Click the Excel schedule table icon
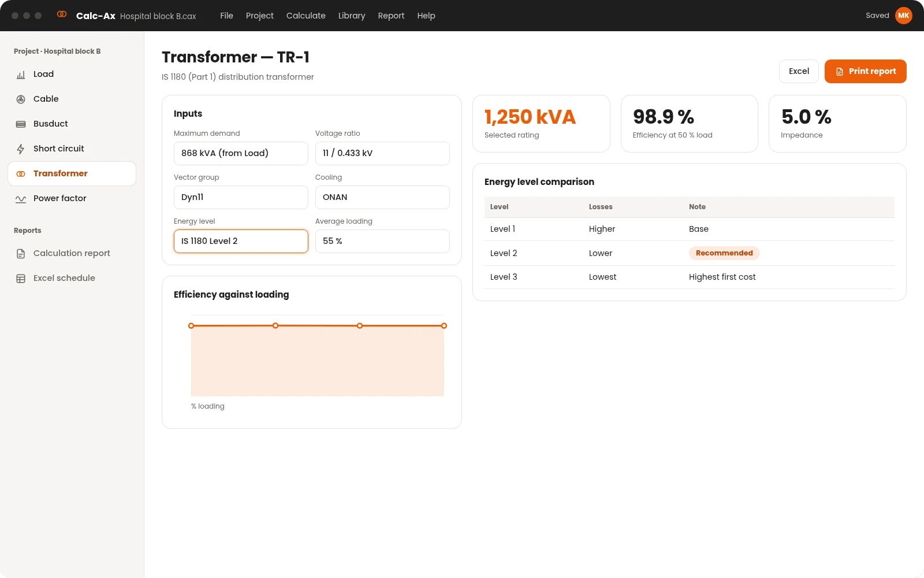The image size is (924, 578). [21, 279]
